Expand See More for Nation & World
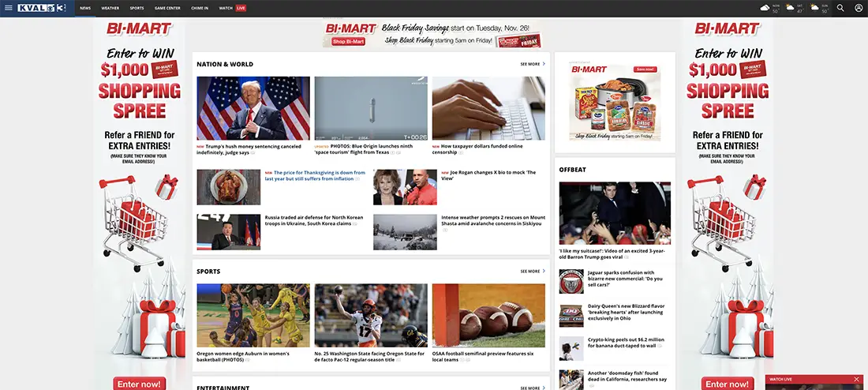Viewport: 868px width, 390px height. point(533,64)
